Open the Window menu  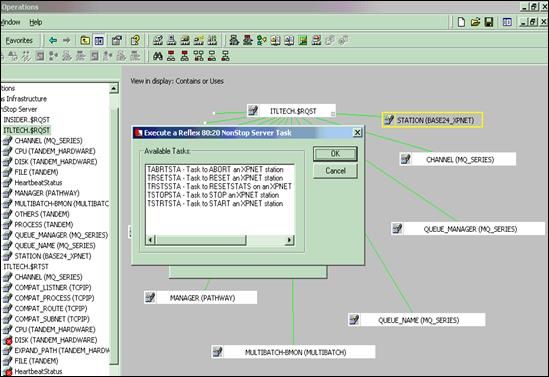click(x=10, y=22)
